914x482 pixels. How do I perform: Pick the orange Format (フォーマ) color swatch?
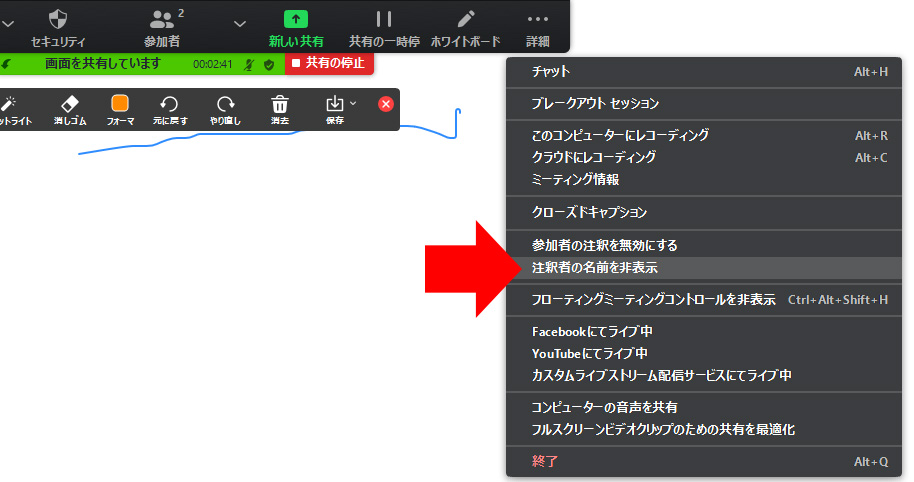tap(120, 104)
